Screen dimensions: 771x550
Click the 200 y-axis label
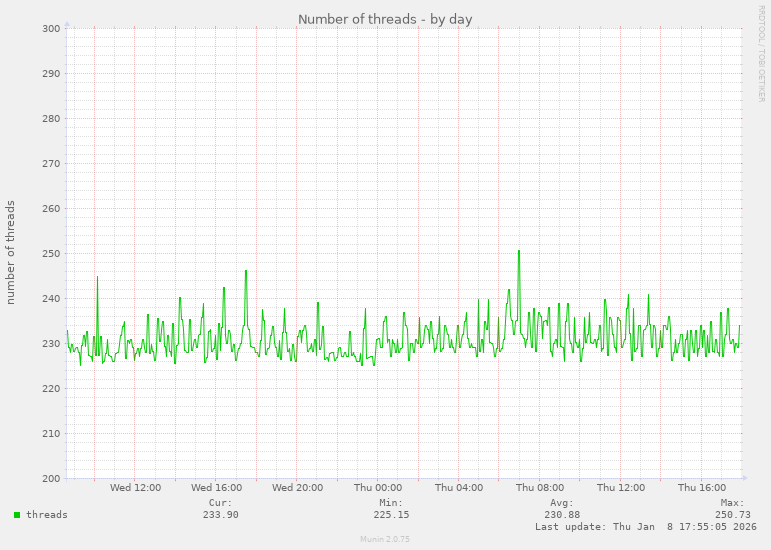pyautogui.click(x=51, y=479)
